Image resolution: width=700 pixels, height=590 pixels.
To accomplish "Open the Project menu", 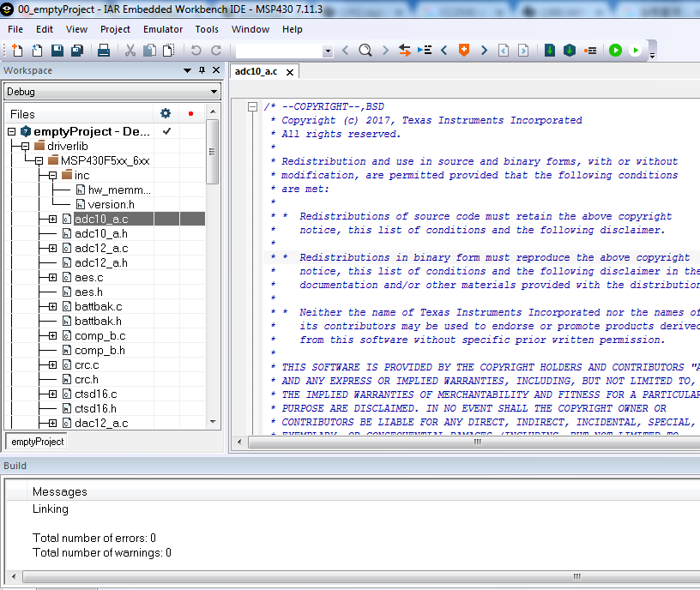I will pyautogui.click(x=115, y=29).
